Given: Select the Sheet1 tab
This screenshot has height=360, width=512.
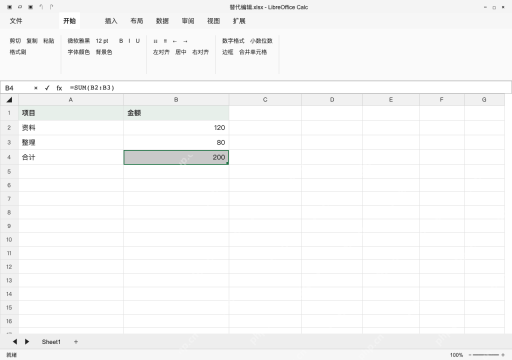Looking at the screenshot, I should point(51,342).
